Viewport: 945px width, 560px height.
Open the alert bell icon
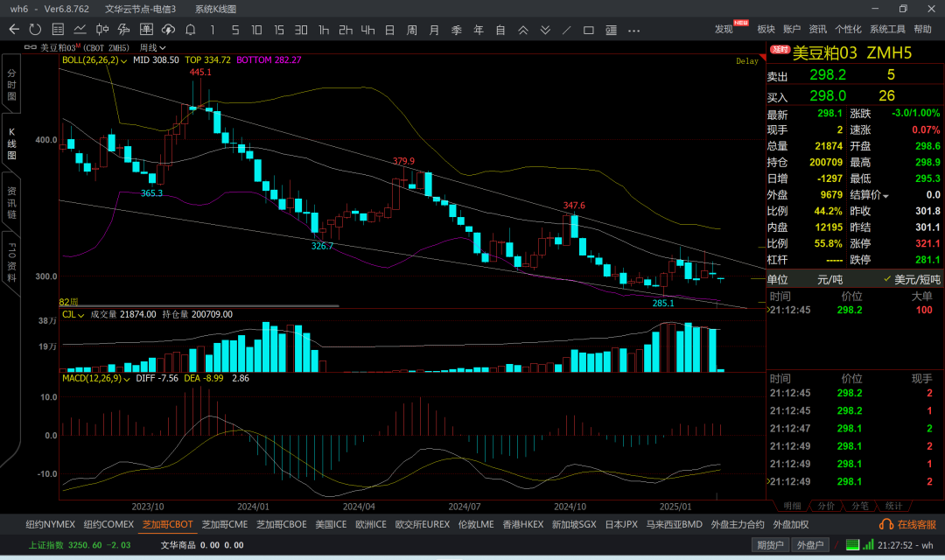[x=190, y=30]
